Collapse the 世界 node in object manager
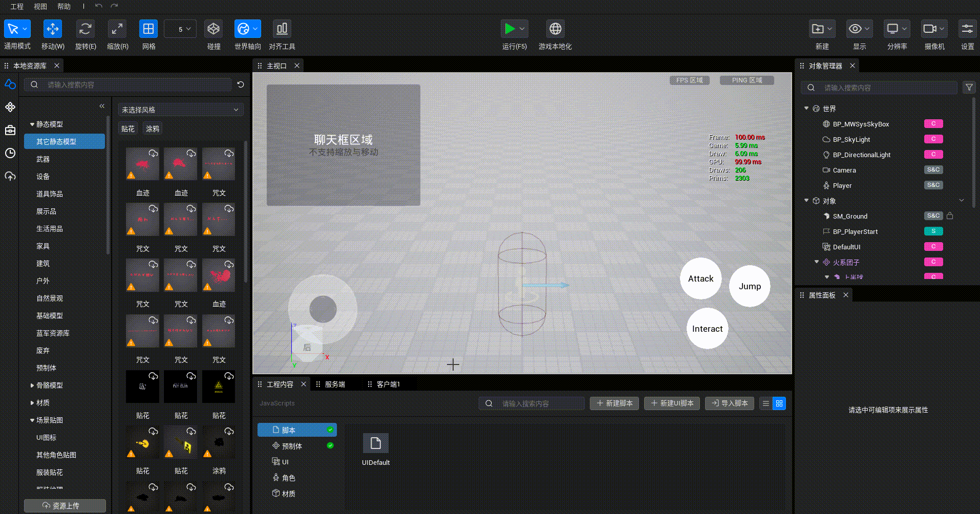Viewport: 980px width, 514px height. (x=806, y=108)
